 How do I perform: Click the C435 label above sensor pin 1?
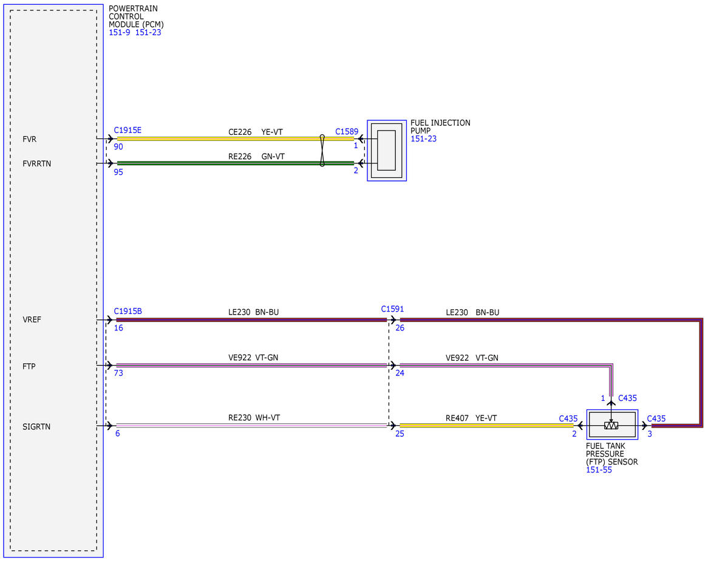coord(627,398)
